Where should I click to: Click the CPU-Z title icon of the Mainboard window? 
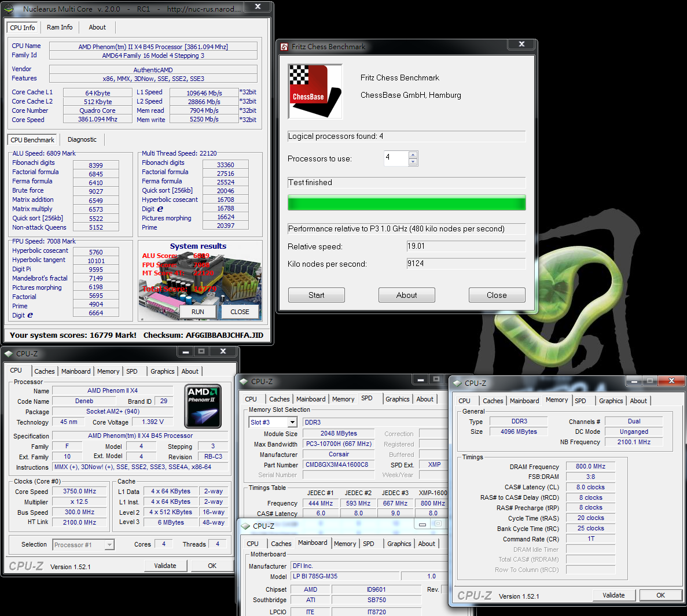point(245,526)
